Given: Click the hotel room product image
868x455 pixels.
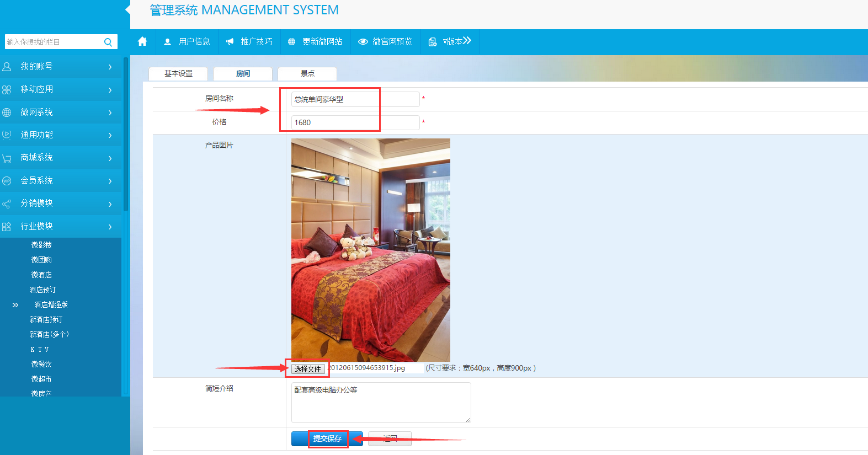Looking at the screenshot, I should [370, 250].
